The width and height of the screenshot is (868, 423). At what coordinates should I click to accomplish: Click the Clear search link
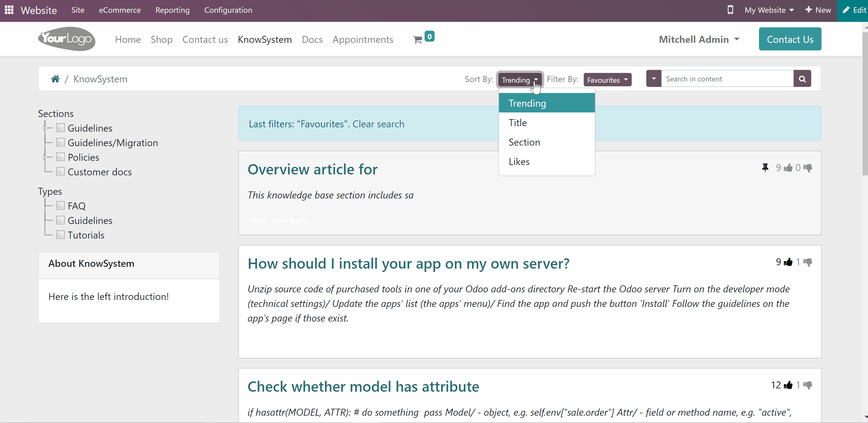tap(378, 124)
